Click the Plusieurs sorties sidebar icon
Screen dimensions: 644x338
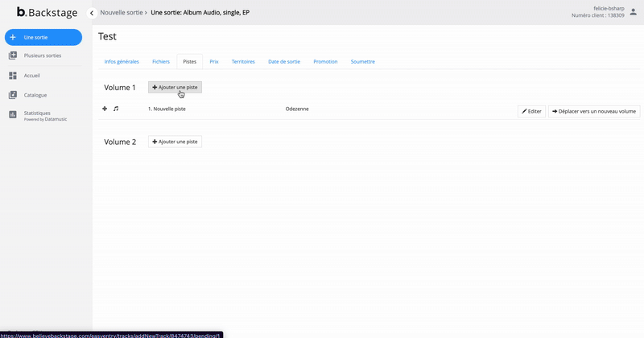tap(13, 56)
